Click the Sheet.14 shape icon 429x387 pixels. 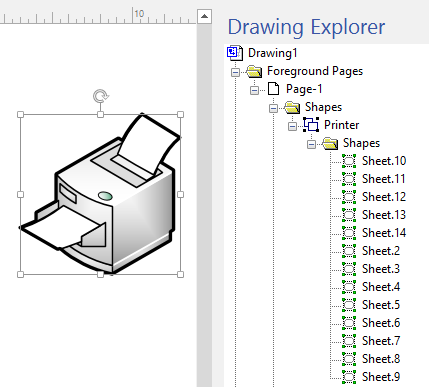(x=349, y=233)
